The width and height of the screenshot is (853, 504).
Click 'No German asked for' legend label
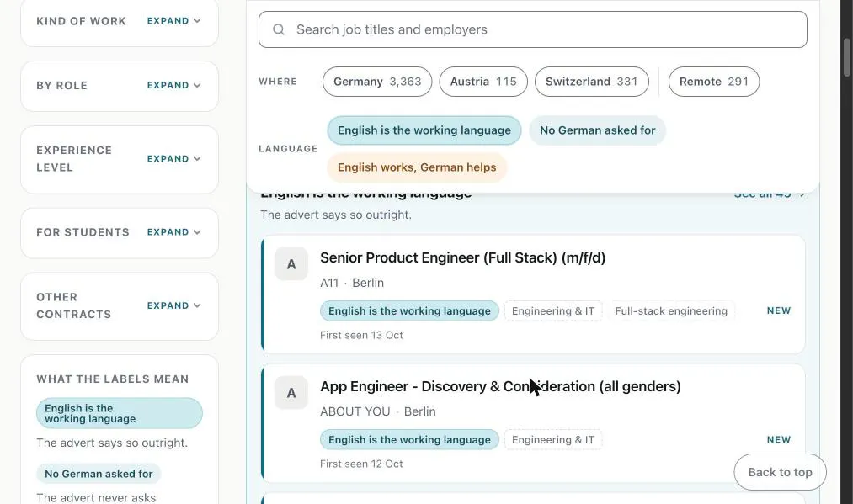point(99,474)
